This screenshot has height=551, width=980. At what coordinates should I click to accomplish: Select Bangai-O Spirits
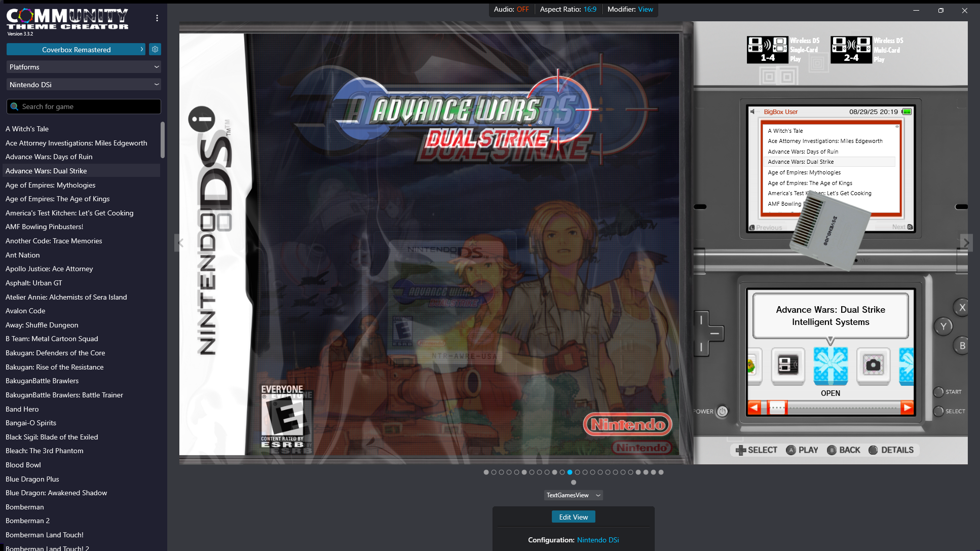point(81,423)
